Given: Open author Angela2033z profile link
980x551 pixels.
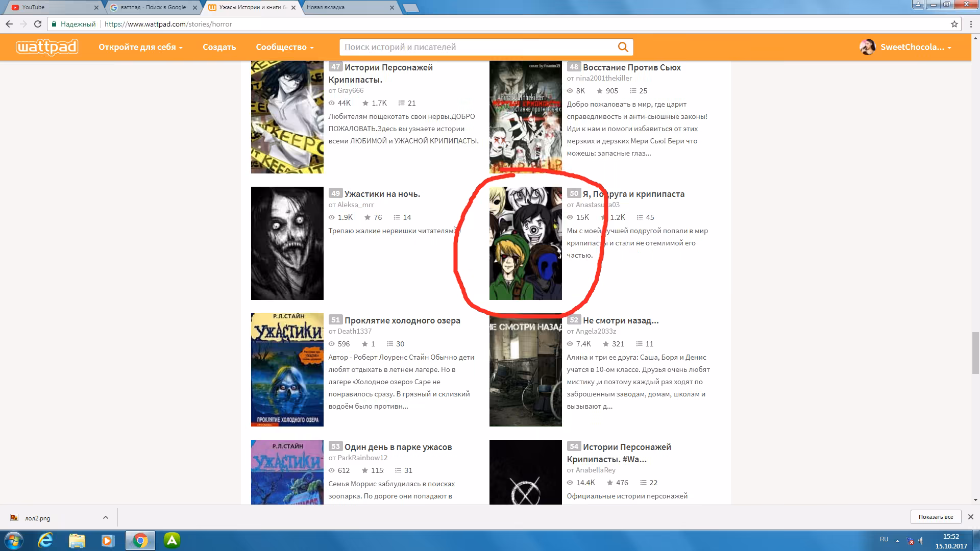Looking at the screenshot, I should 596,331.
